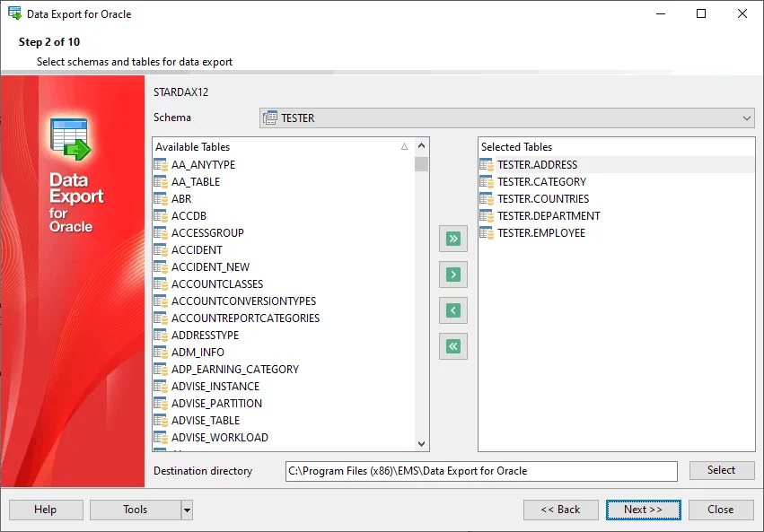Image resolution: width=764 pixels, height=532 pixels.
Task: Select ADVISE_PARTITION in the Available Tables list
Action: point(217,404)
